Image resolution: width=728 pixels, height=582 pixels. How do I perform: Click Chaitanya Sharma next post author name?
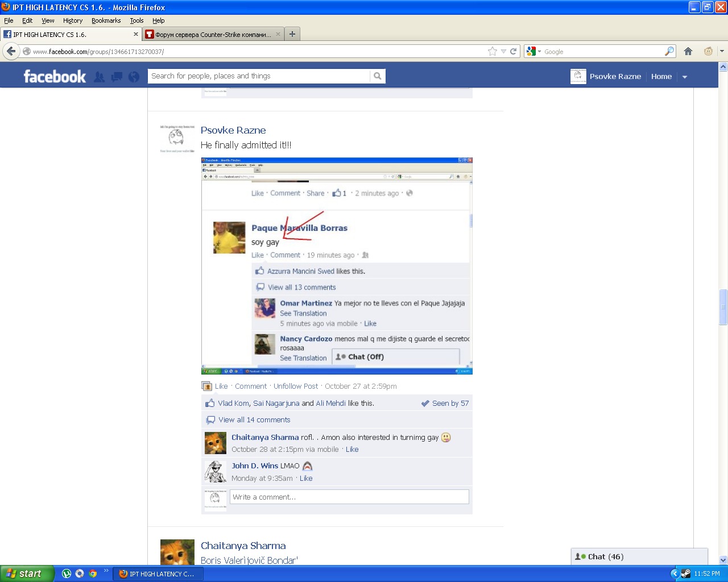tap(243, 546)
